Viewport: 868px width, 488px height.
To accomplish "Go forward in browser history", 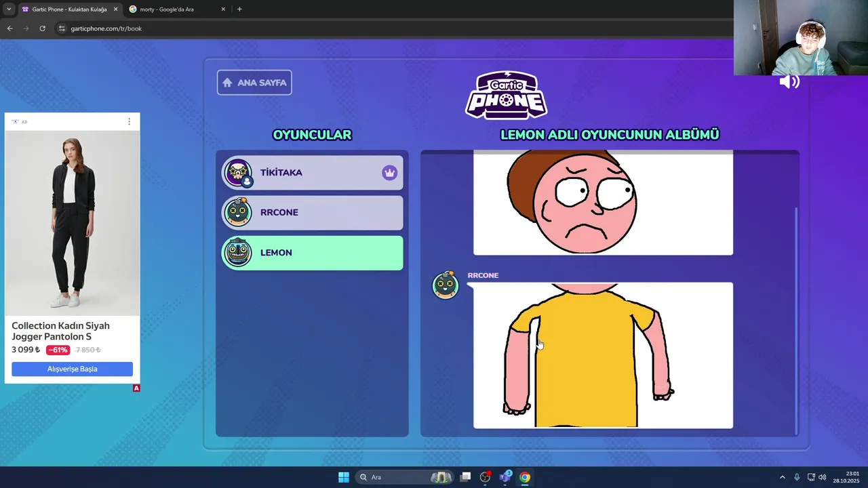I will pyautogui.click(x=26, y=28).
